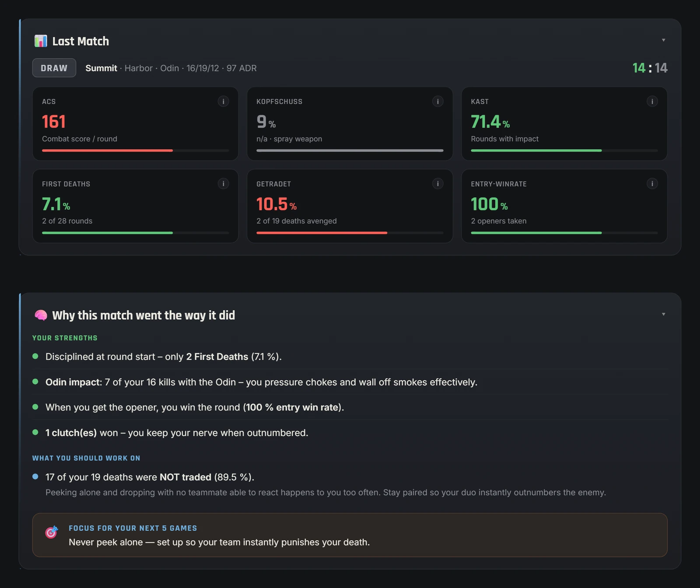Click the Entry-Winrate progress bar
Viewport: 700px width, 588px height.
point(564,233)
